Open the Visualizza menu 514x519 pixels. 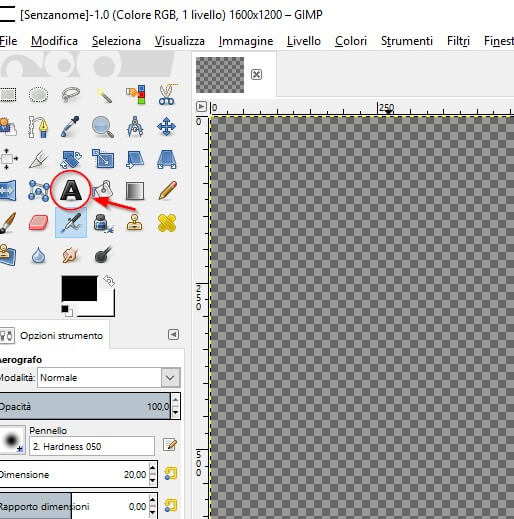(x=180, y=41)
